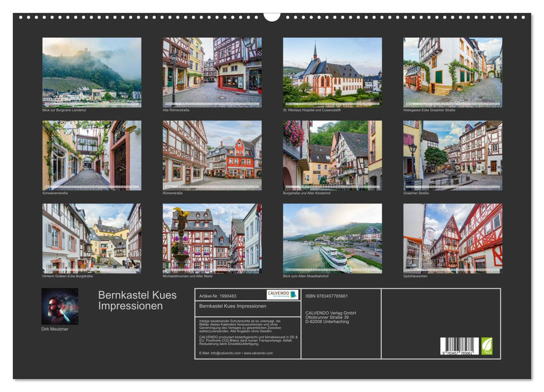Click the barcode at bottom right
Screen dimensions: 544x392
click(x=459, y=346)
